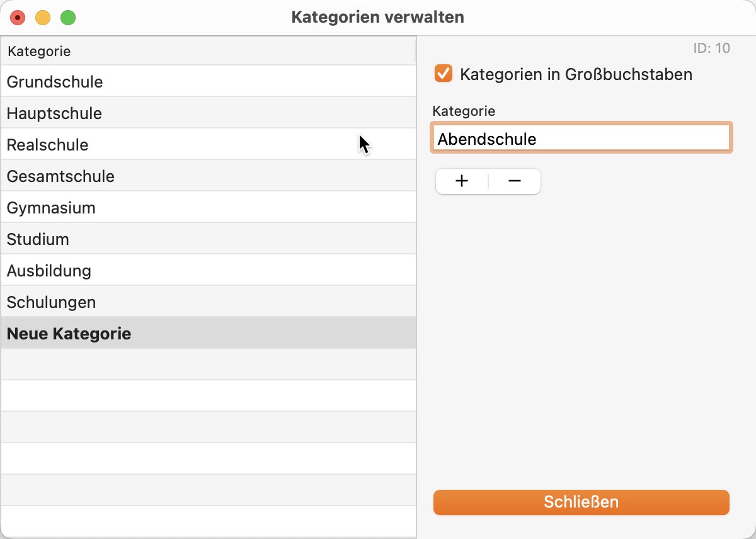Minimize window with yellow button
Viewport: 756px width, 539px height.
pos(43,18)
